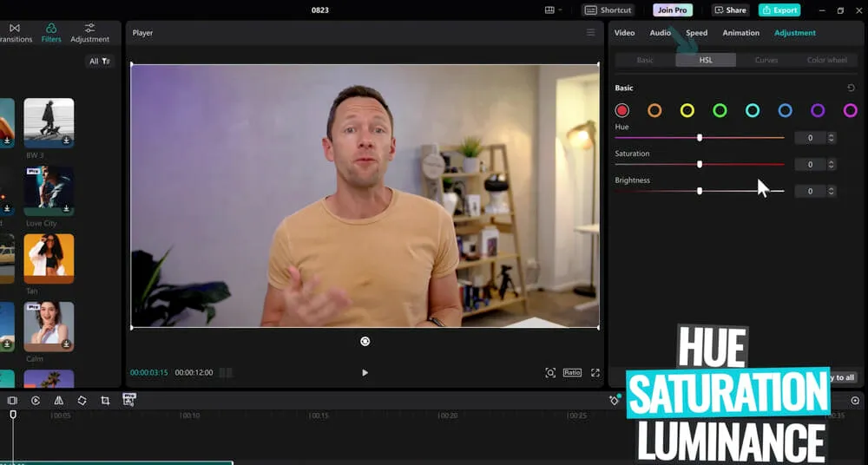Adjust the Hue value stepper arrows

coord(832,138)
